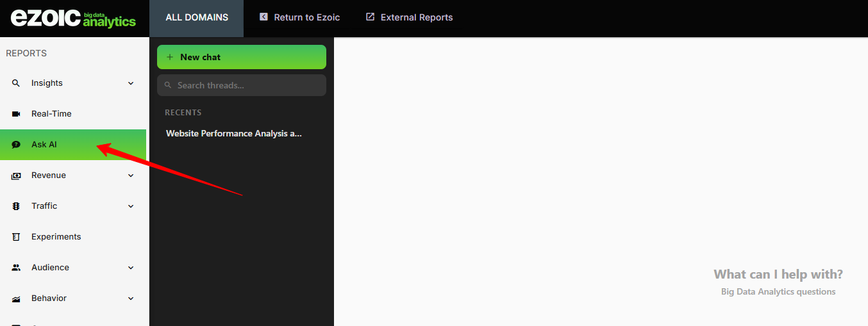Open the Audience menu item
868x326 pixels.
click(x=73, y=268)
